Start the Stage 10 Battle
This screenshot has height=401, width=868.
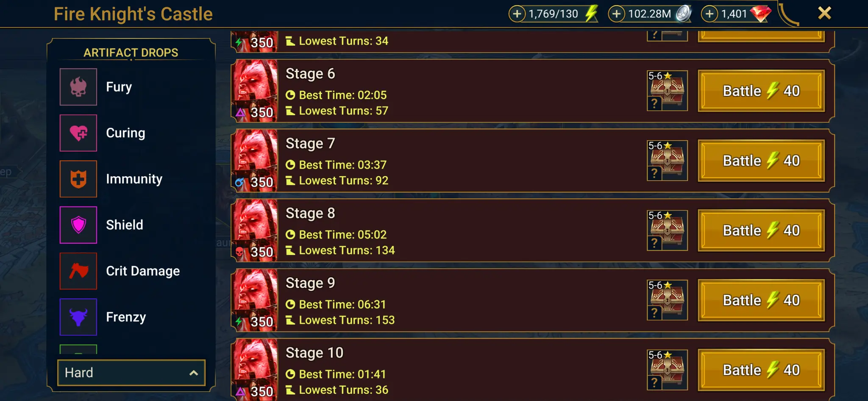761,370
